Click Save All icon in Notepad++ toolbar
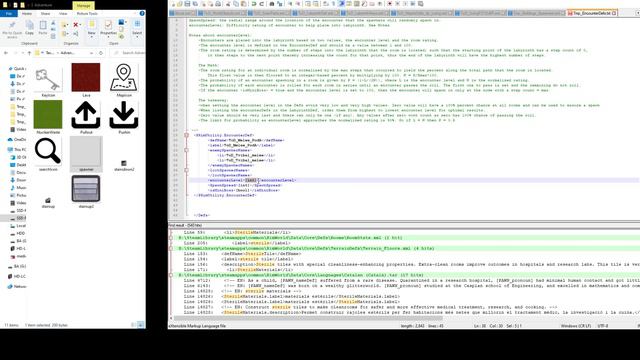Viewport: 640px width, 360px height. coord(195,4)
